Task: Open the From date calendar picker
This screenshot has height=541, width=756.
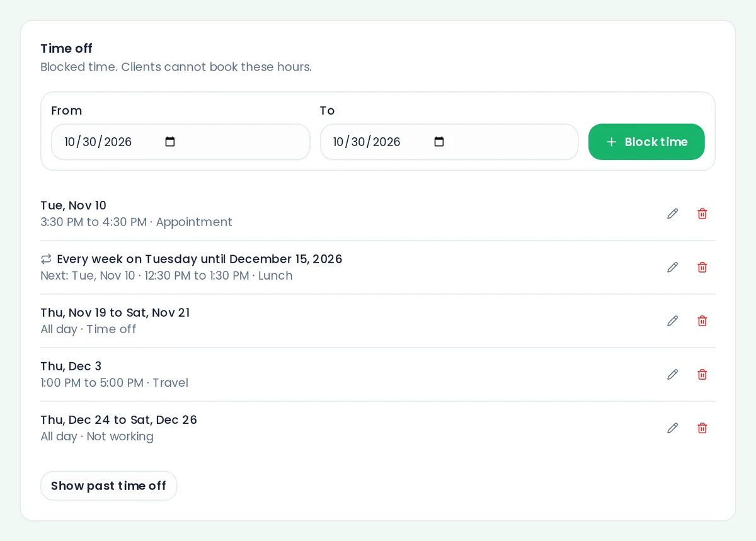Action: pos(170,142)
